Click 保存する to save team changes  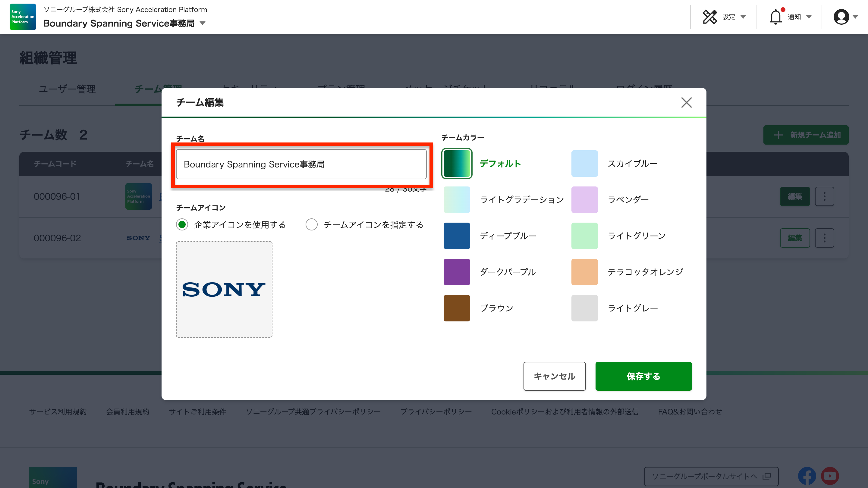click(x=643, y=376)
